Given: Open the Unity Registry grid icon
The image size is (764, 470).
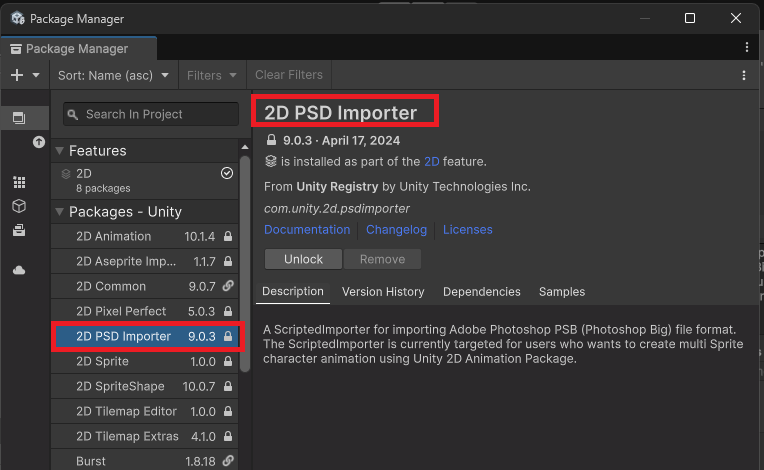Looking at the screenshot, I should click(x=19, y=182).
